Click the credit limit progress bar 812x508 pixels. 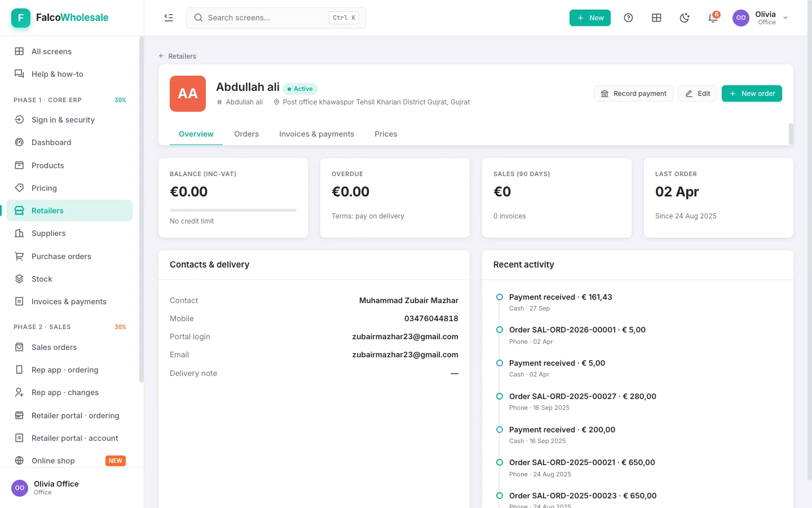(233, 210)
